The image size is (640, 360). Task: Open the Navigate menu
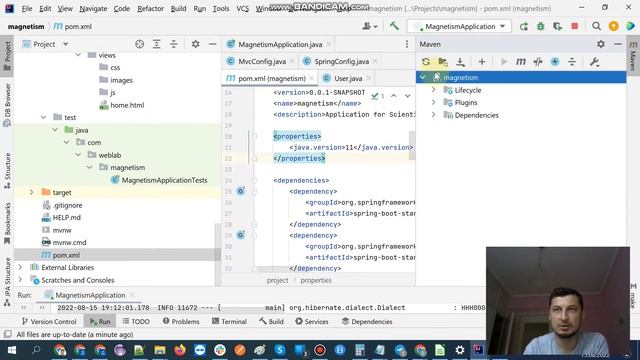pyautogui.click(x=93, y=8)
